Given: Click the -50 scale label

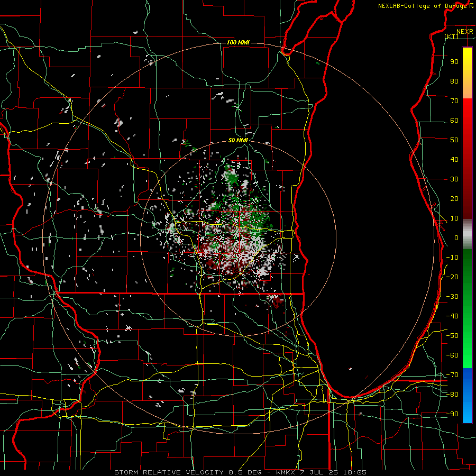Looking at the screenshot, I should click(452, 336).
